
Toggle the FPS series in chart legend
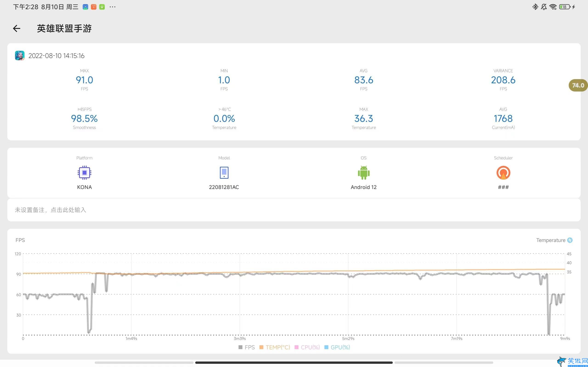tap(247, 347)
